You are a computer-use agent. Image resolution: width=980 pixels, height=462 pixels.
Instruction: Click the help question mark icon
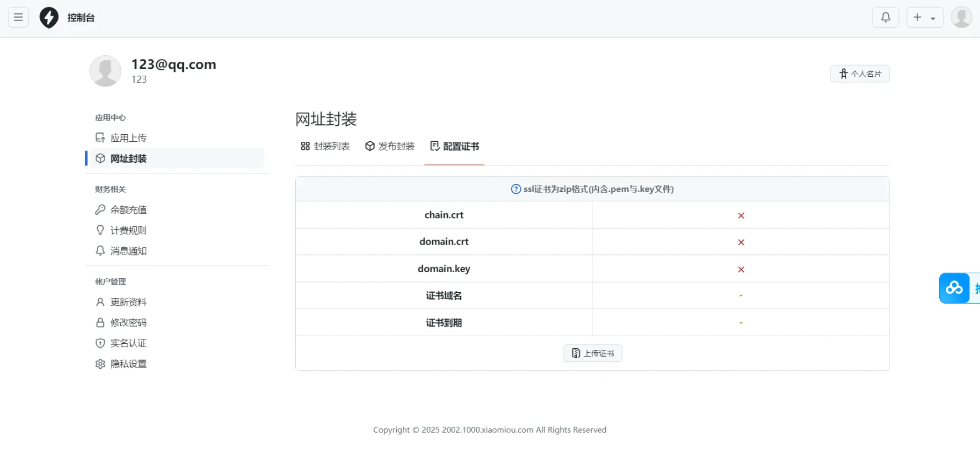[516, 189]
